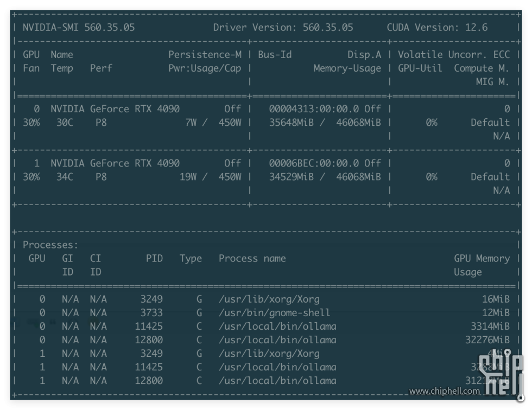Select GPU 0's NVIDIA GeForce RTX 4090 name
Image resolution: width=532 pixels, height=410 pixels.
115,109
